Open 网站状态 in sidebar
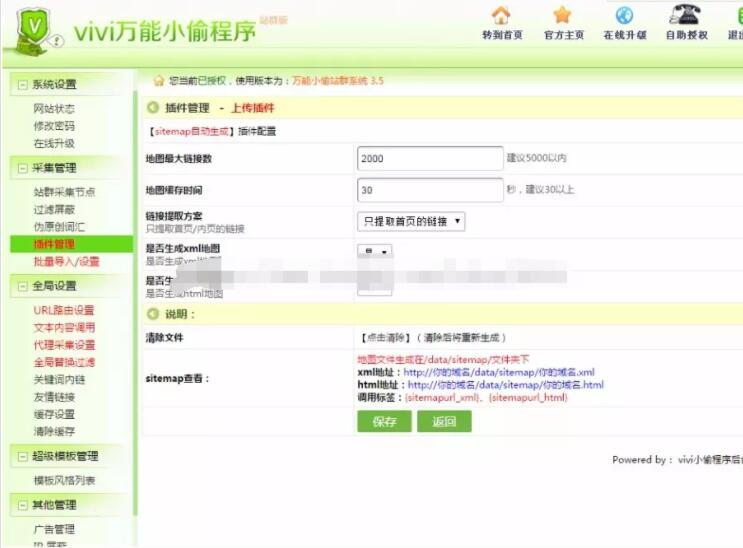The image size is (743, 548). coord(54,109)
